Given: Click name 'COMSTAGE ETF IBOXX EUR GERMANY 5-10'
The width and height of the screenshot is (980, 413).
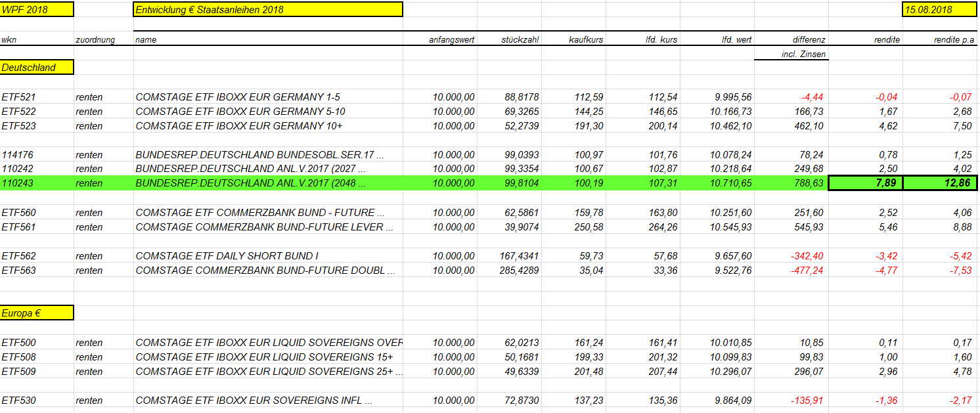Looking at the screenshot, I should [x=240, y=112].
